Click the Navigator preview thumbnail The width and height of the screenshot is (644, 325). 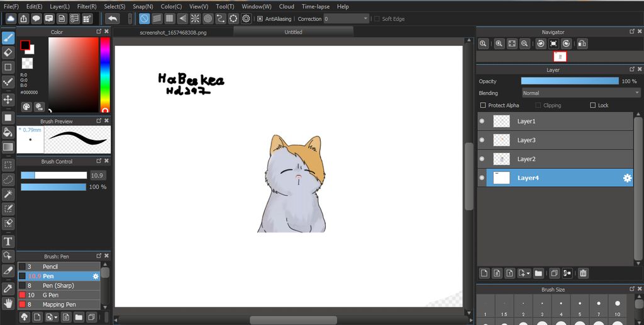pos(560,57)
